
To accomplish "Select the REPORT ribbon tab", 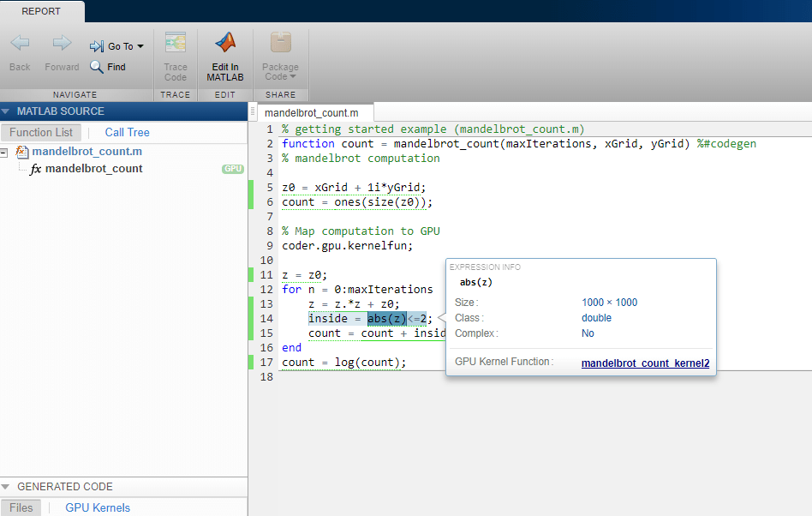I will 41,11.
